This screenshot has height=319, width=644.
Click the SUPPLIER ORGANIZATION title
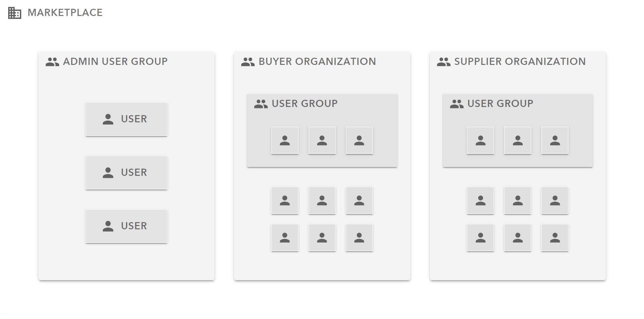pos(520,61)
